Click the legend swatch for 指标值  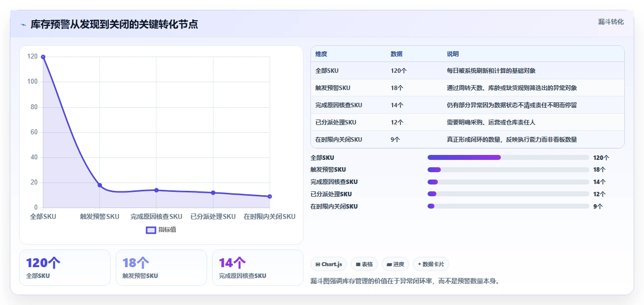click(x=151, y=230)
